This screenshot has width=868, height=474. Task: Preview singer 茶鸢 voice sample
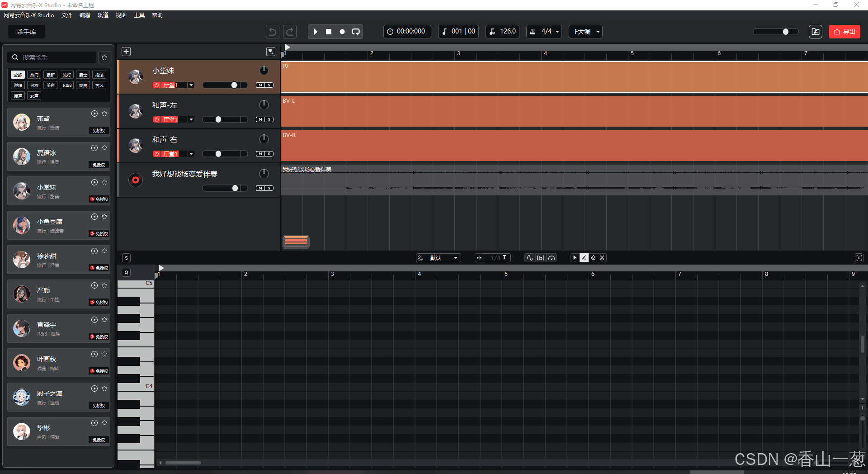click(94, 114)
